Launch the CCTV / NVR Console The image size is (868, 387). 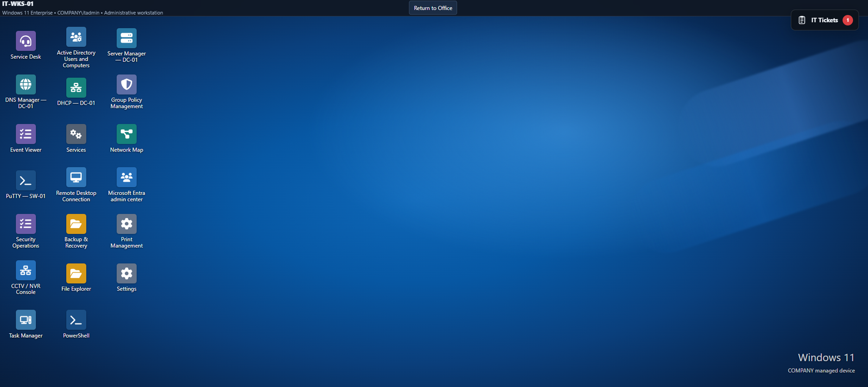[x=25, y=270]
